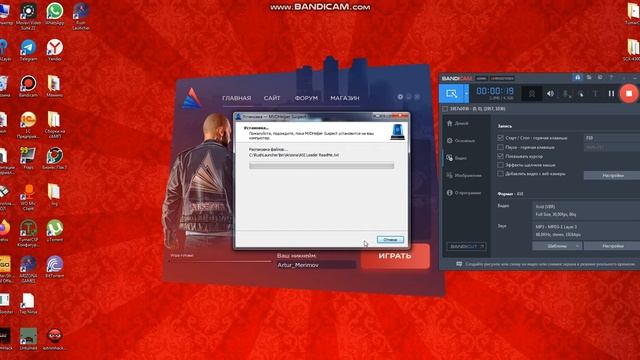640x360 pixels.
Task: Click the ГЛАВНАЯ tab in the game launcher
Action: point(236,98)
